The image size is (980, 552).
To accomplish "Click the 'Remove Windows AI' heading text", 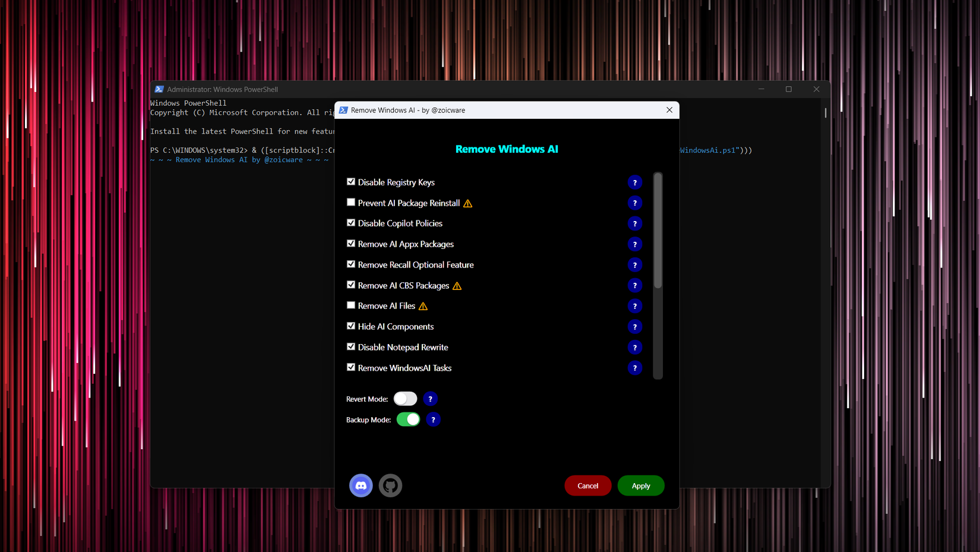I will coord(507,149).
